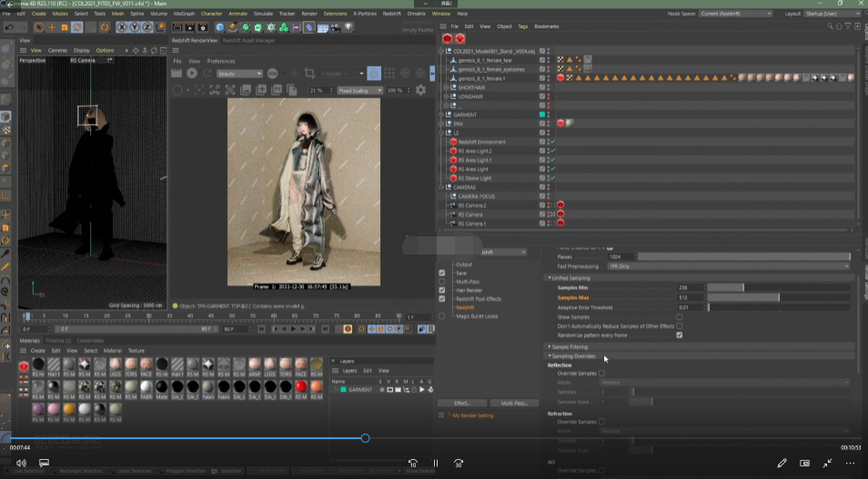Uncheck the Hair Render checkbox
Image resolution: width=868 pixels, height=479 pixels.
(442, 290)
